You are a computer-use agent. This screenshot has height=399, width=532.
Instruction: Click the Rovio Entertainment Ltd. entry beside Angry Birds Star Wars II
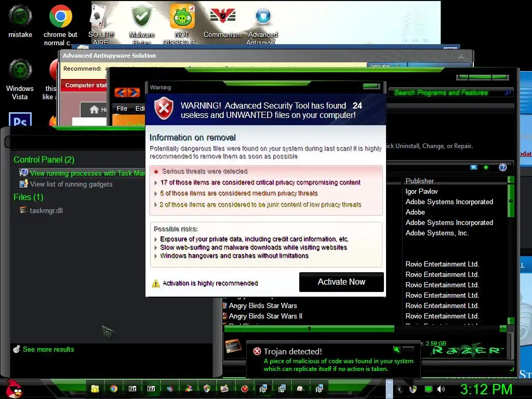pyautogui.click(x=442, y=316)
